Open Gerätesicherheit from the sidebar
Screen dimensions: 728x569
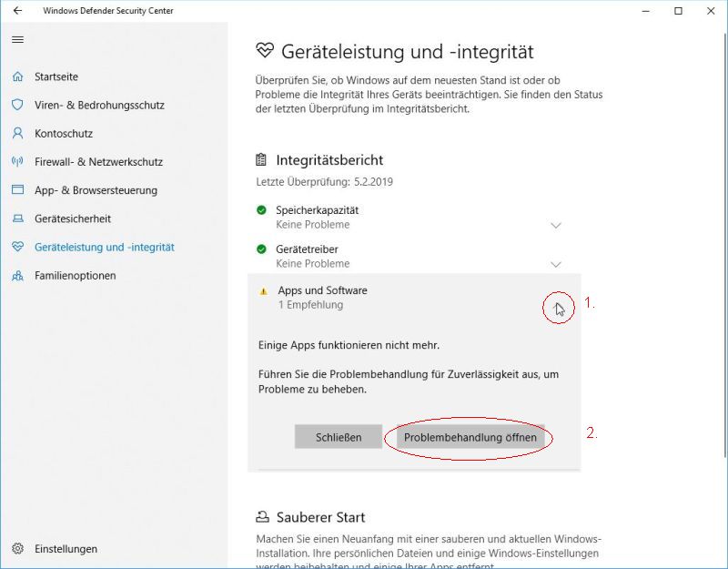[73, 218]
